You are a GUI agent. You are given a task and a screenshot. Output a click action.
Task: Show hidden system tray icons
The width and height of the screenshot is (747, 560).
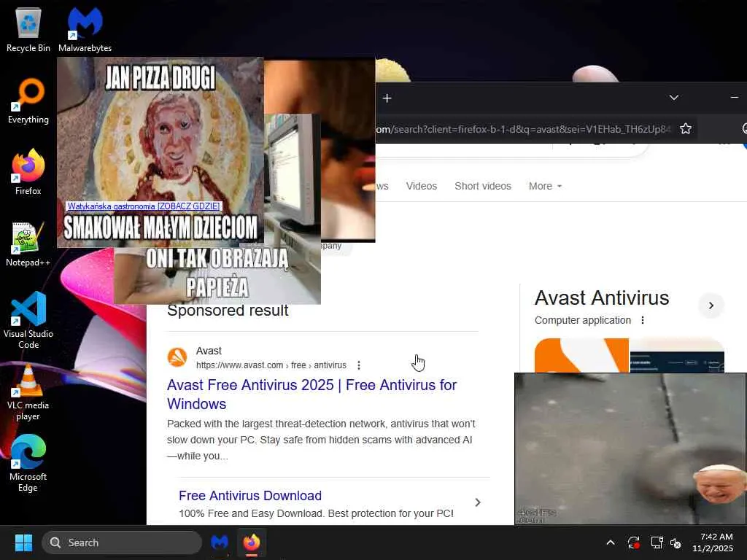point(611,542)
